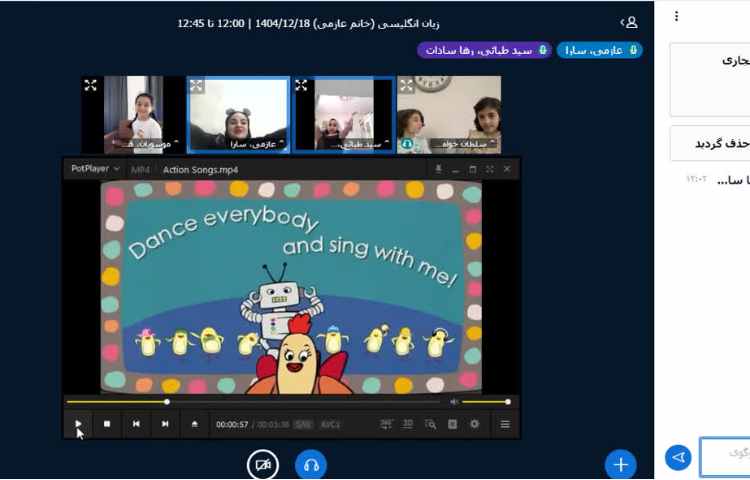Image resolution: width=750 pixels, height=480 pixels.
Task: Jump to the previous track
Action: click(136, 424)
